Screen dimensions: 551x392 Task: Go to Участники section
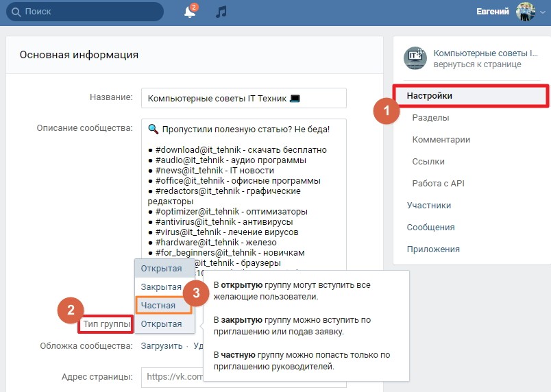pyautogui.click(x=429, y=206)
